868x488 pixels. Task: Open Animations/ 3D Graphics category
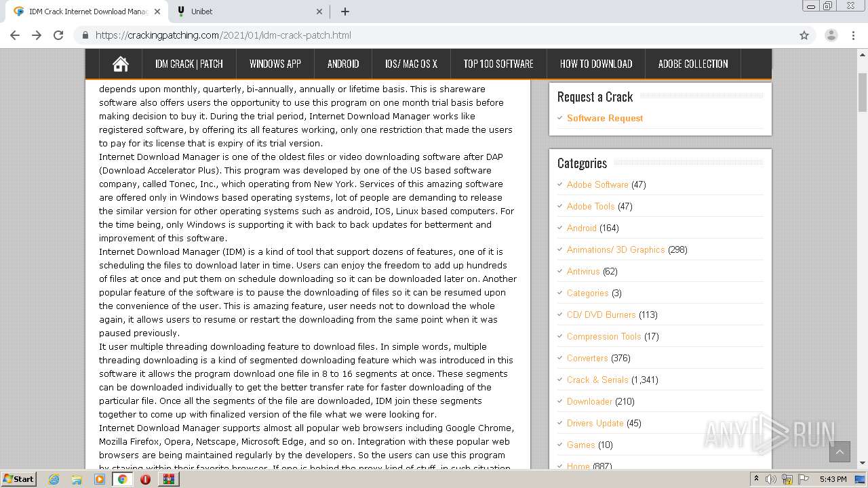point(616,249)
